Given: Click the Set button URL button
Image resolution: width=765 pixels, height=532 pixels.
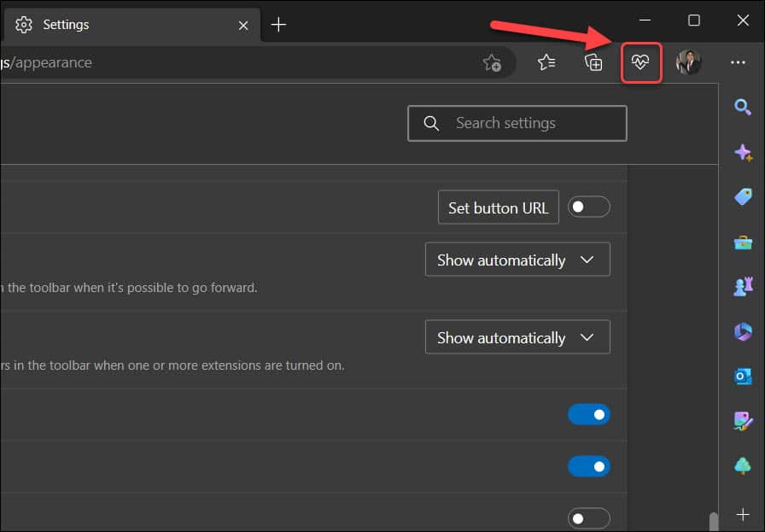Looking at the screenshot, I should pyautogui.click(x=498, y=207).
